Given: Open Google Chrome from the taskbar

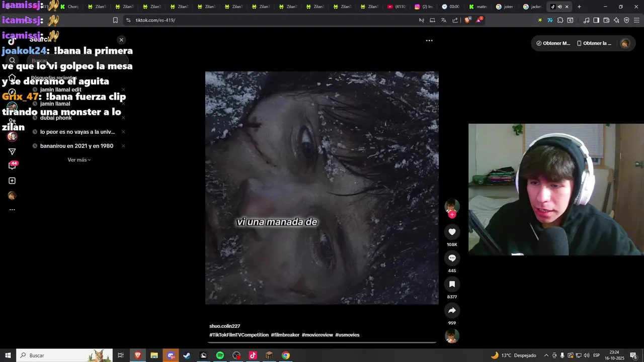Looking at the screenshot, I should pyautogui.click(x=286, y=355).
